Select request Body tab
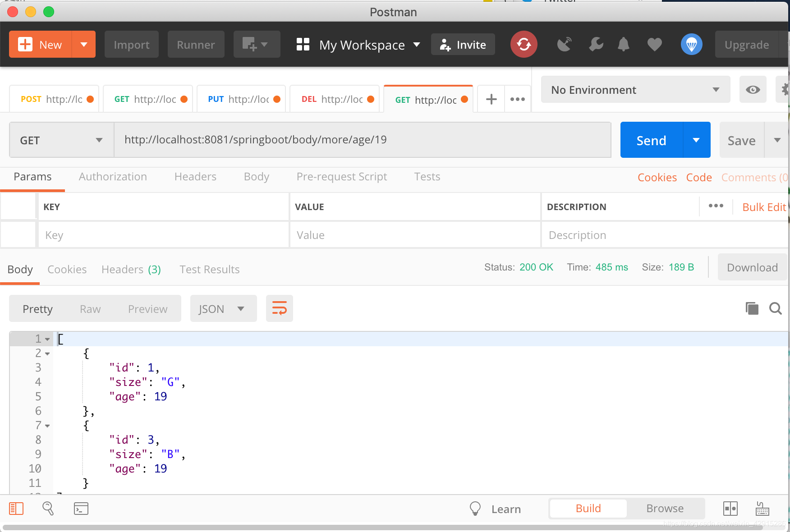 click(x=257, y=177)
